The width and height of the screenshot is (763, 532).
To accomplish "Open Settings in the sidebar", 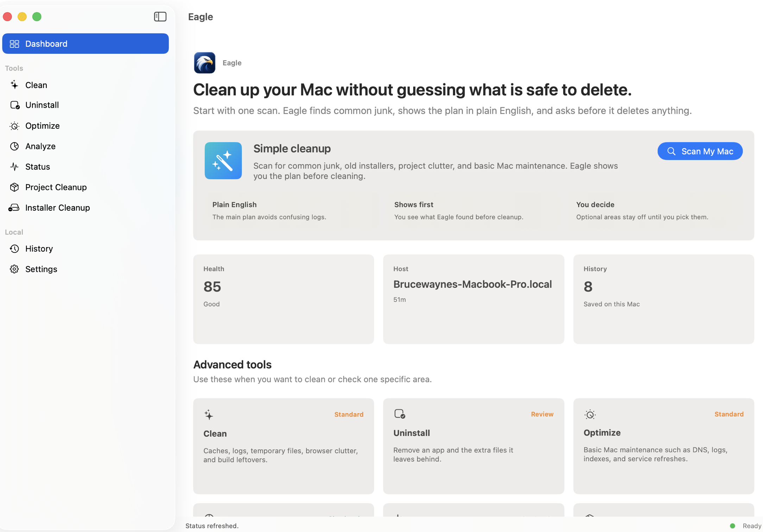I will [86, 269].
